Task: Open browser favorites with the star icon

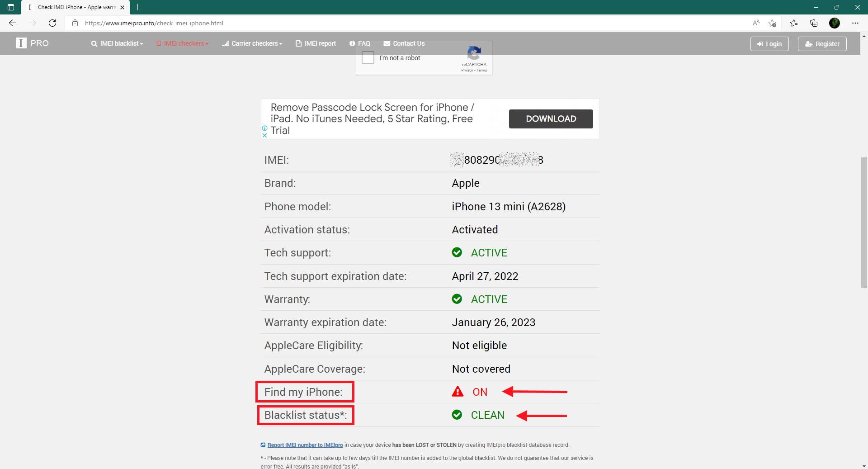Action: pyautogui.click(x=794, y=23)
